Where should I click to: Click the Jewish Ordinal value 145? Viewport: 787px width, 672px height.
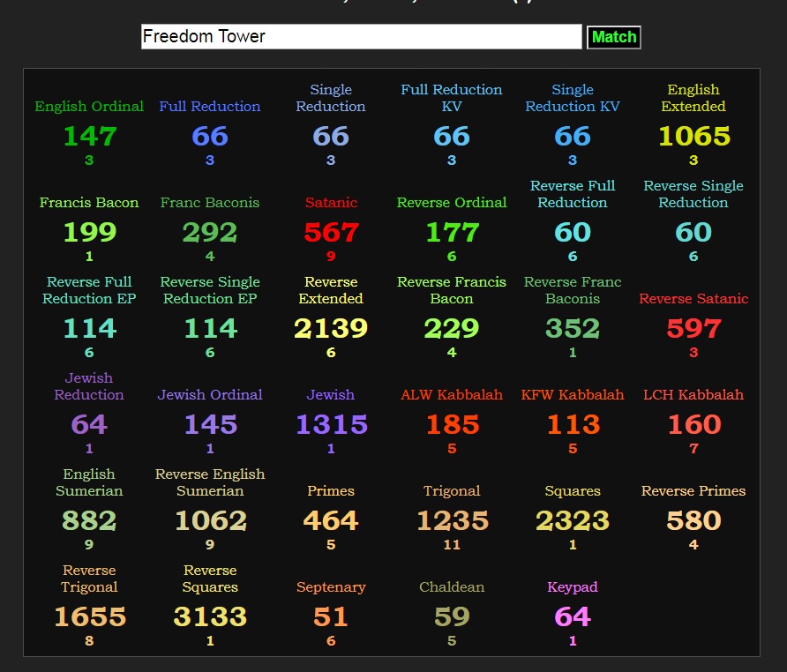[x=210, y=424]
